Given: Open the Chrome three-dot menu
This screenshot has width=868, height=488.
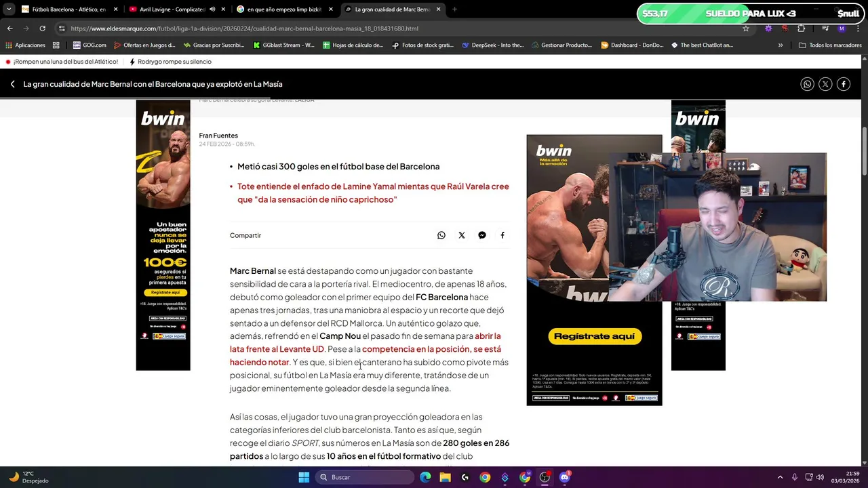Looking at the screenshot, I should click(858, 28).
